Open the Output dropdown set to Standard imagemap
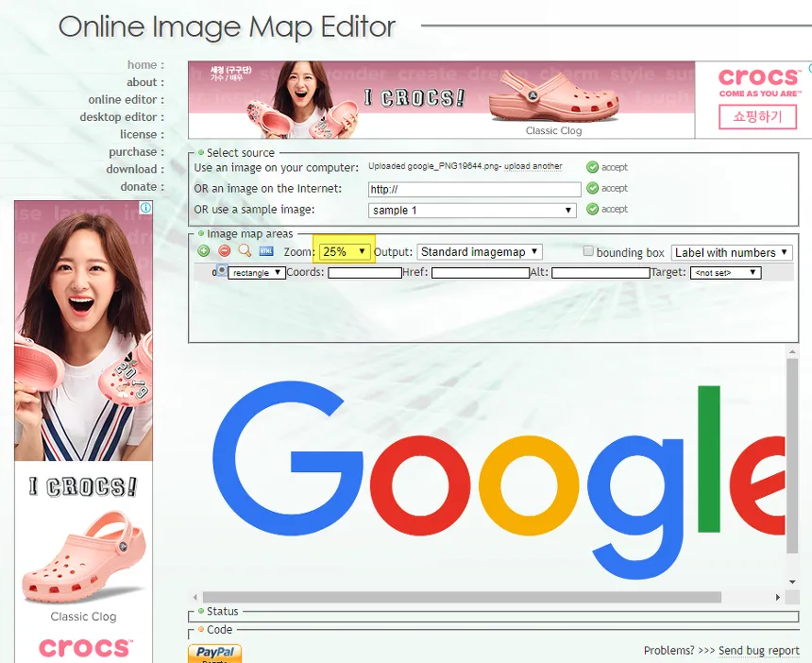Image resolution: width=812 pixels, height=663 pixels. [480, 252]
